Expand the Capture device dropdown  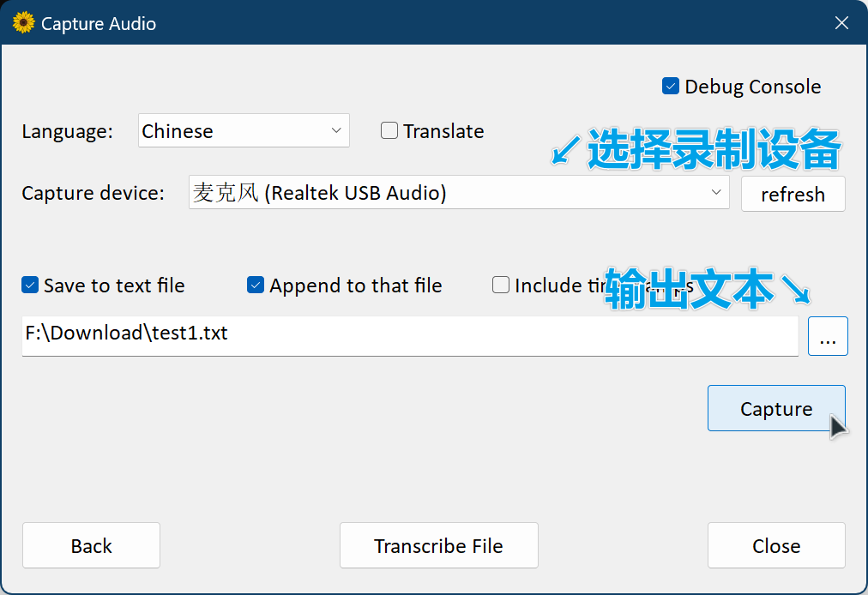point(458,193)
